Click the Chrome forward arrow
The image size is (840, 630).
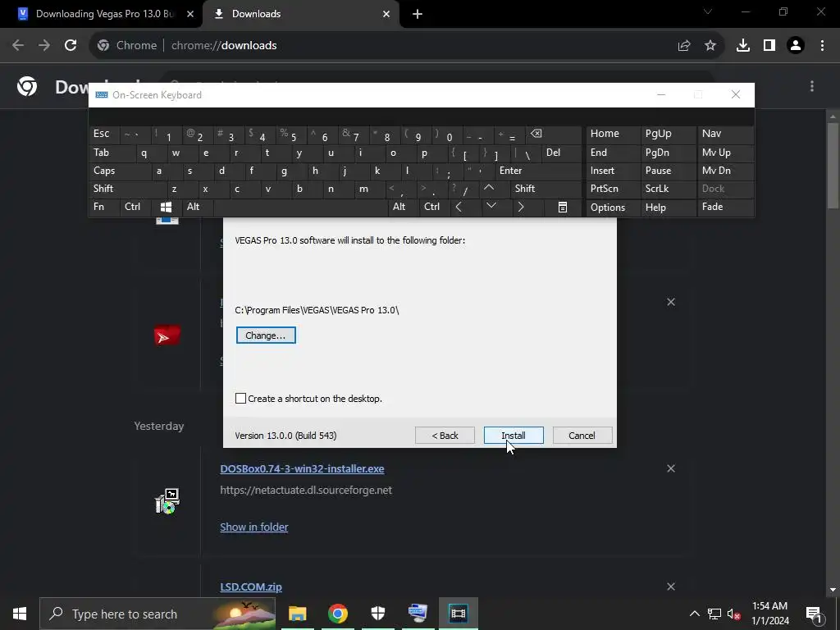click(44, 46)
